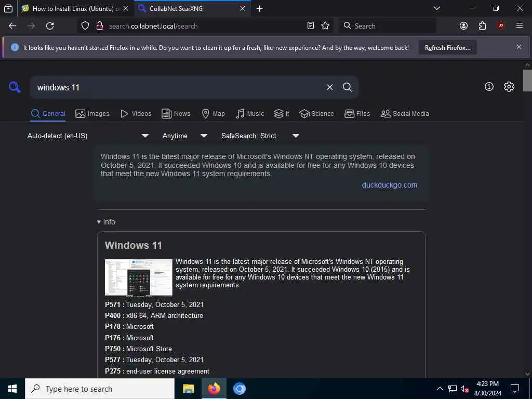Close the How to Install Linux tab
The height and width of the screenshot is (399, 532).
coord(126,8)
